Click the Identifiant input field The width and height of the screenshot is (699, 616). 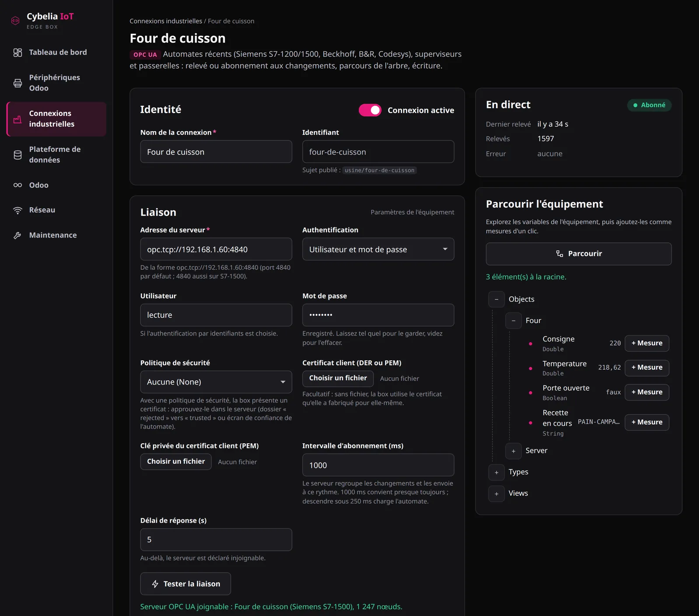pos(378,152)
